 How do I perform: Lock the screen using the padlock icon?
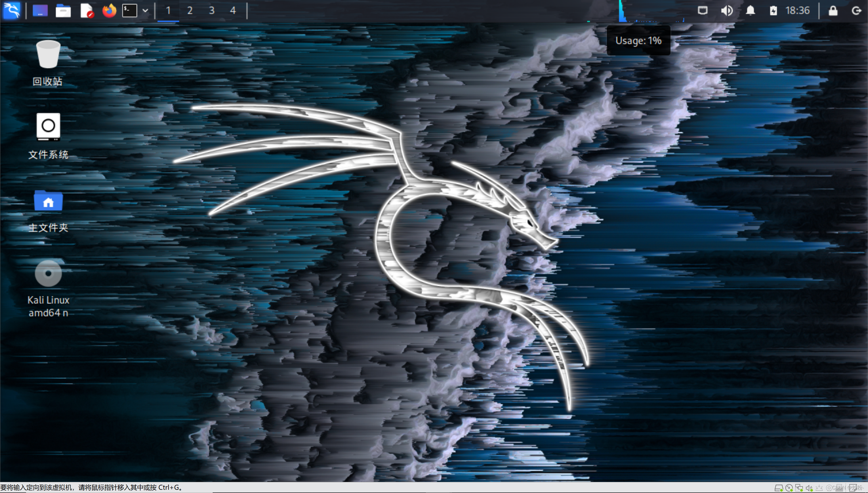[x=833, y=10]
